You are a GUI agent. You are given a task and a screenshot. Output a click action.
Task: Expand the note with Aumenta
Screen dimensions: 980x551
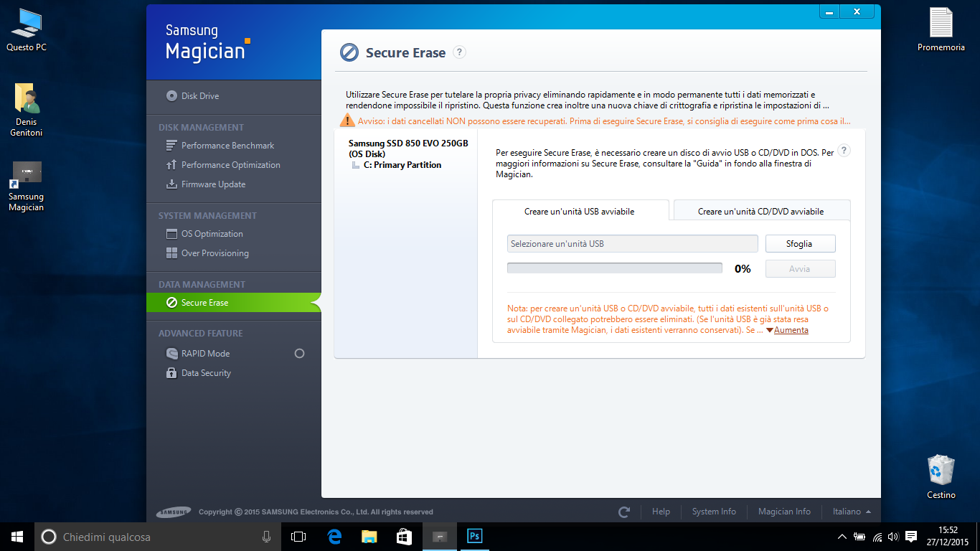(x=787, y=330)
